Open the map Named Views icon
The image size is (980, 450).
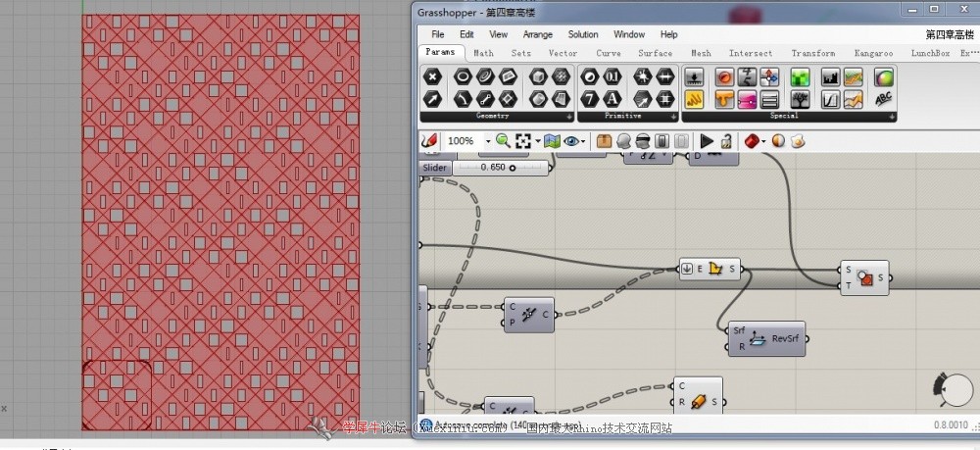click(x=551, y=141)
